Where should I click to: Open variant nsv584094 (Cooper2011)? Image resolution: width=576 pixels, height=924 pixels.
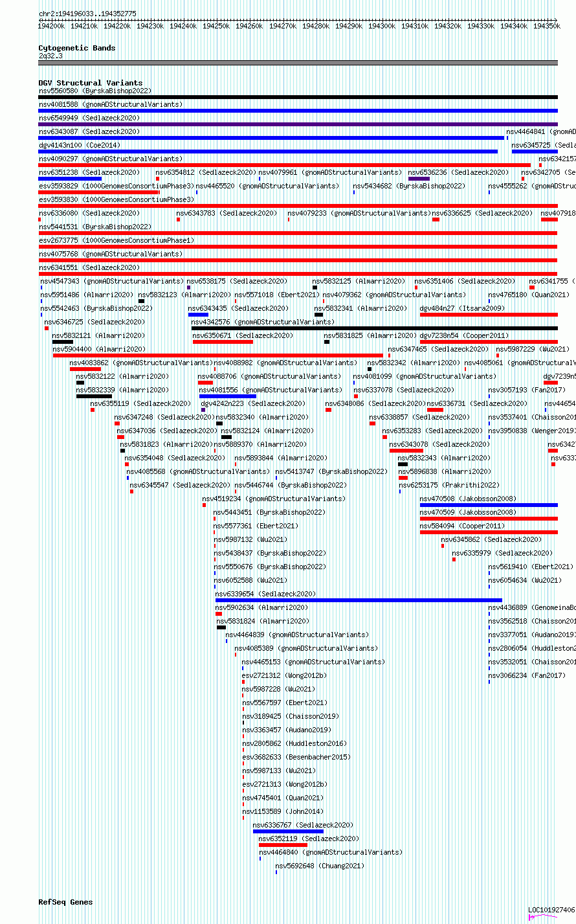(462, 526)
